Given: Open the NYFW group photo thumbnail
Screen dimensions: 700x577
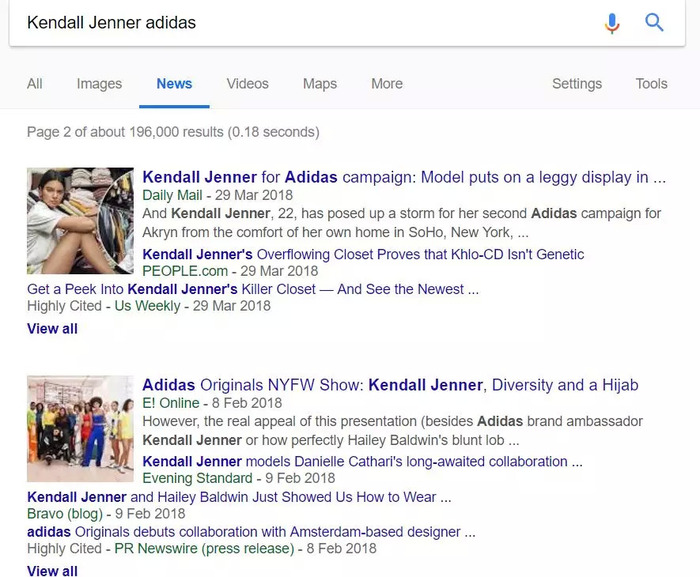Looking at the screenshot, I should pos(80,429).
